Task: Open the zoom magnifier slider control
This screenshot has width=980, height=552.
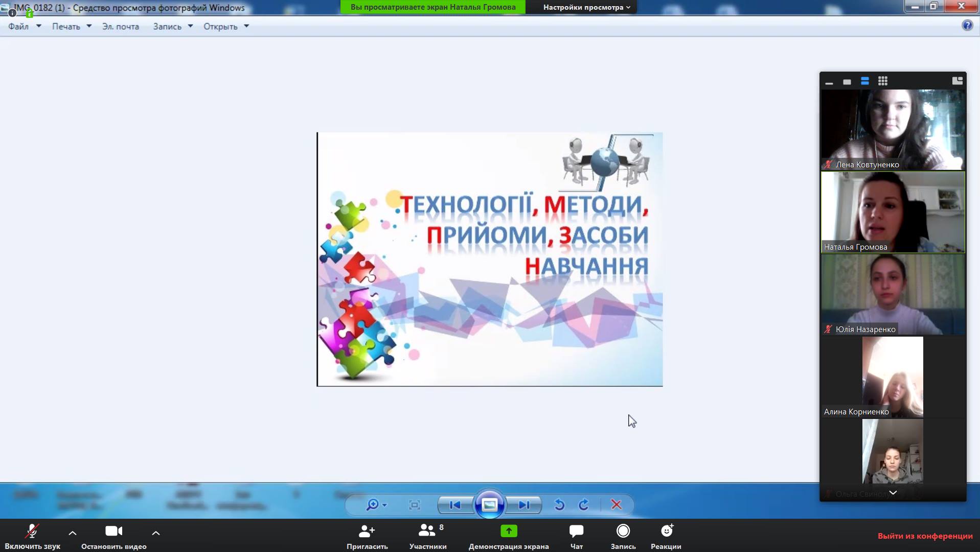Action: (x=376, y=505)
